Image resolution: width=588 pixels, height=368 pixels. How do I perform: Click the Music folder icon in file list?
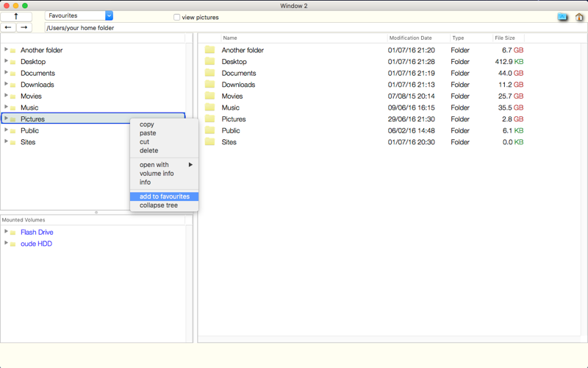[x=209, y=107]
